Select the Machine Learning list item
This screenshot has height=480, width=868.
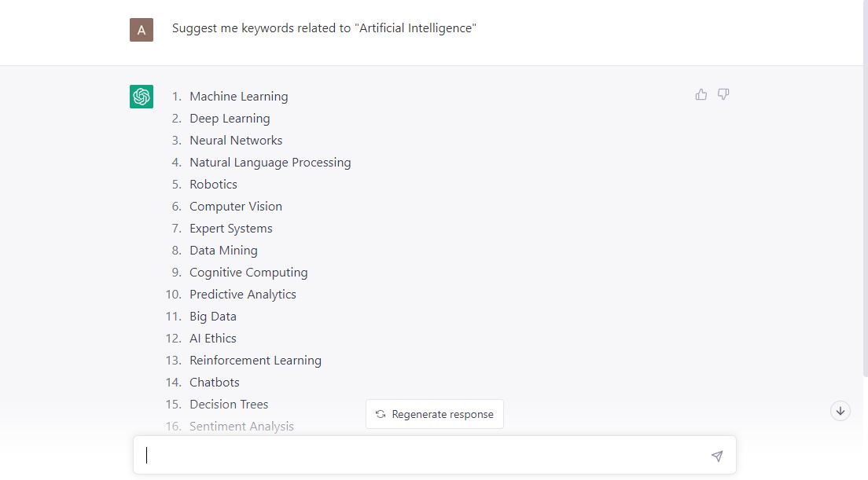238,96
